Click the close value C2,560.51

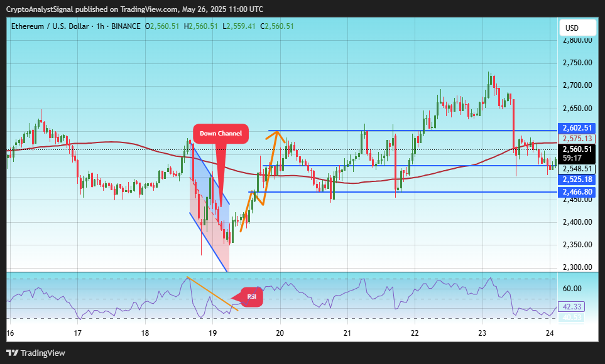pos(276,26)
